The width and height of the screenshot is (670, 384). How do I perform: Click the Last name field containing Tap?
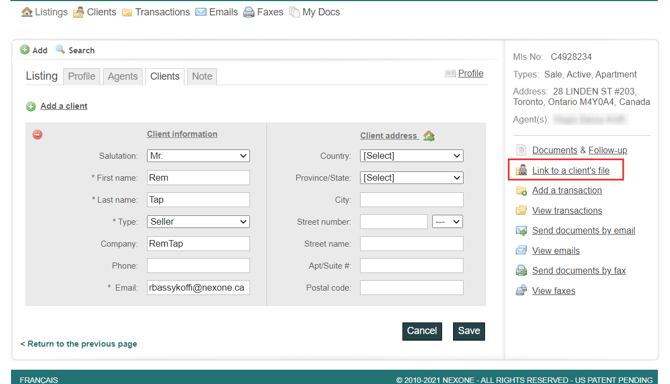tap(198, 199)
